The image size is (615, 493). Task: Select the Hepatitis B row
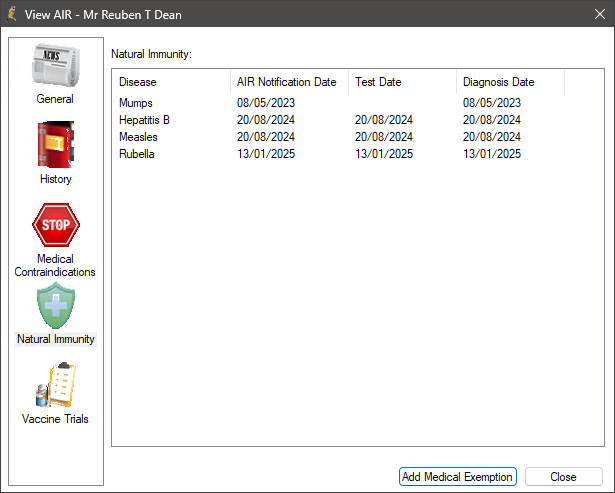pos(144,120)
